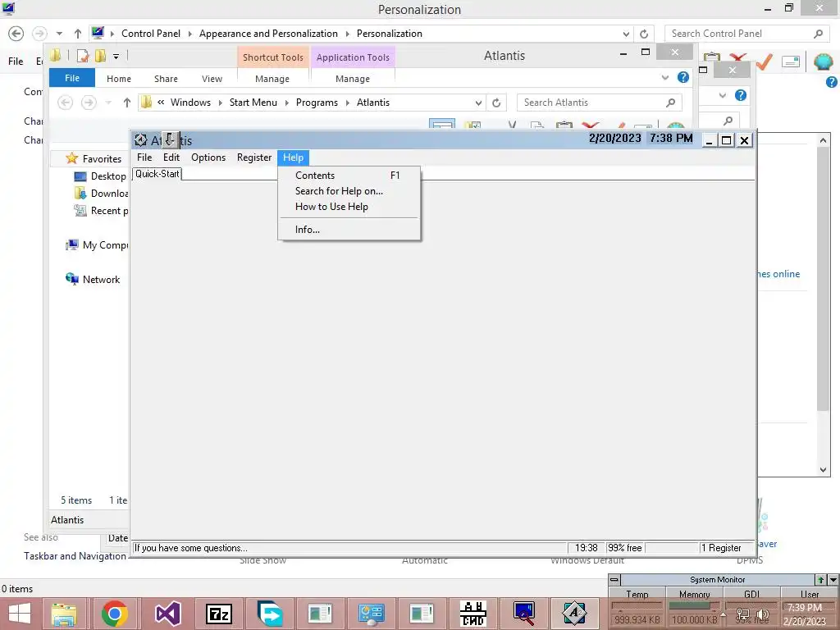
Task: Open recent locations dropdown in Atlantis Explorer
Action: pyautogui.click(x=108, y=103)
